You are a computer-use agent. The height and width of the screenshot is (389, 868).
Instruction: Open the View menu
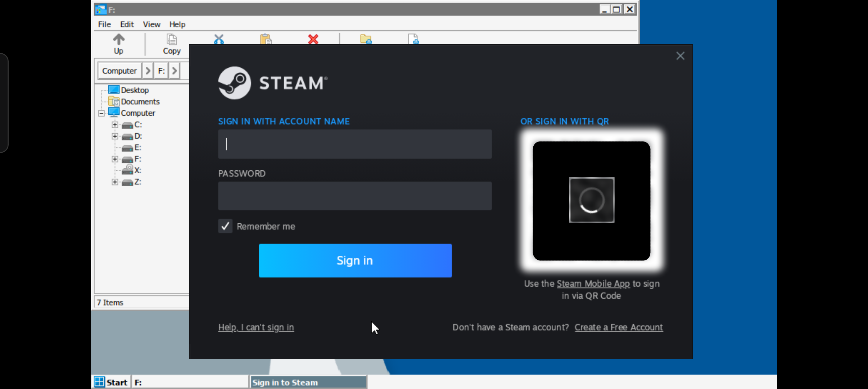pos(151,24)
